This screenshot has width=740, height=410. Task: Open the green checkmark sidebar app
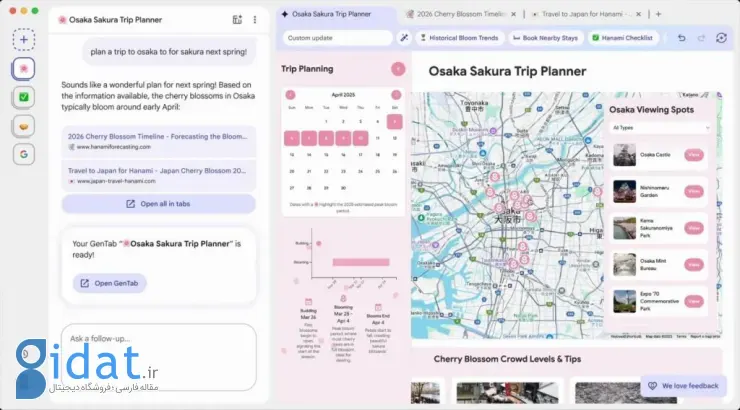click(24, 97)
